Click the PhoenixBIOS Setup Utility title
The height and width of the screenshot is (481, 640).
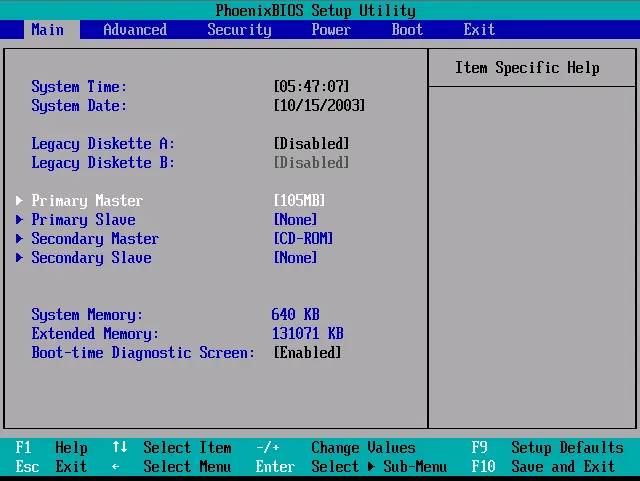pos(316,10)
